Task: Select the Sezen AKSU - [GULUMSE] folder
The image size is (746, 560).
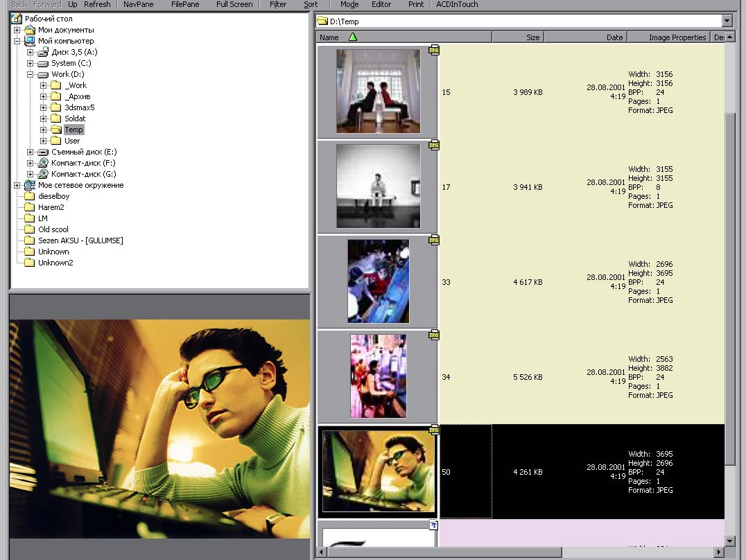Action: tap(80, 240)
